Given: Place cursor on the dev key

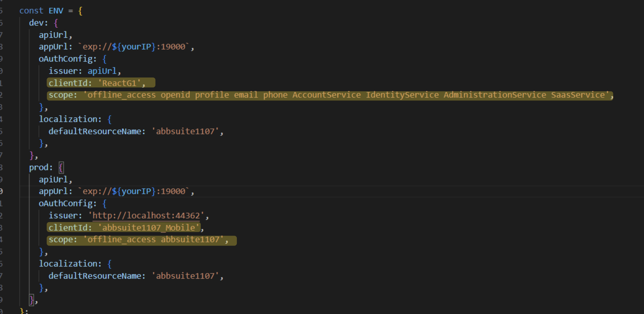Looking at the screenshot, I should point(36,23).
